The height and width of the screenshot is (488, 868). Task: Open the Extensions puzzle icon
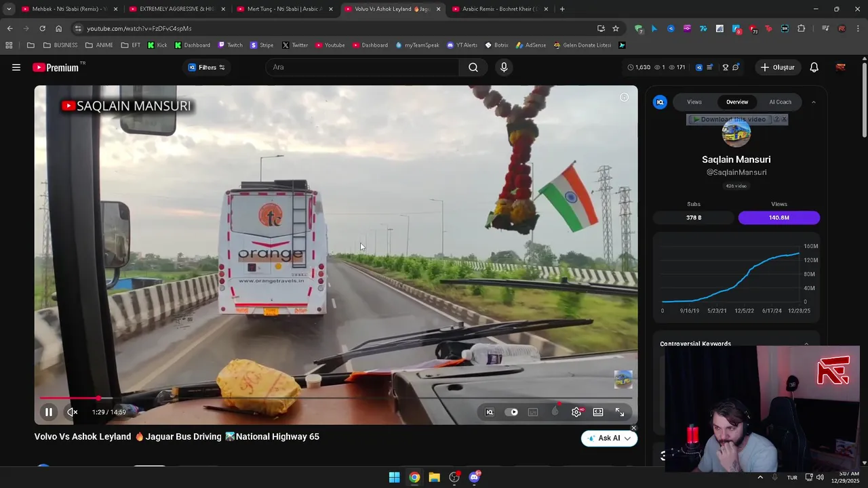pos(802,28)
